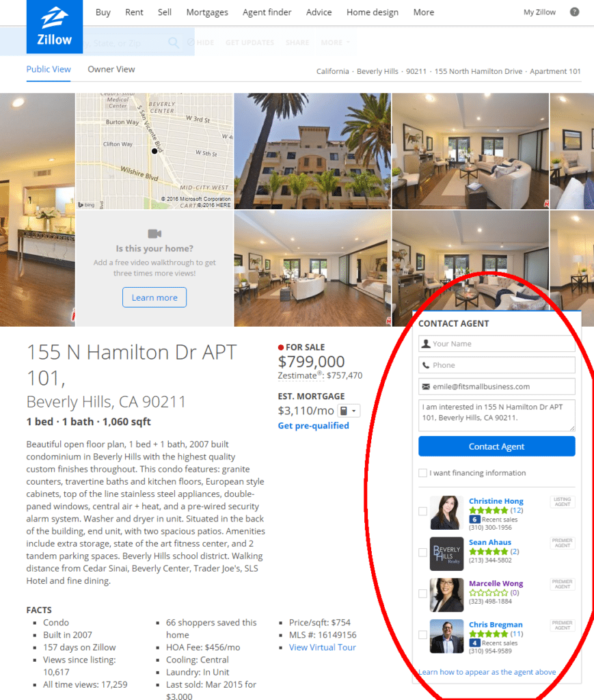This screenshot has height=700, width=594.
Task: Click the Your Name input field
Action: (x=497, y=344)
